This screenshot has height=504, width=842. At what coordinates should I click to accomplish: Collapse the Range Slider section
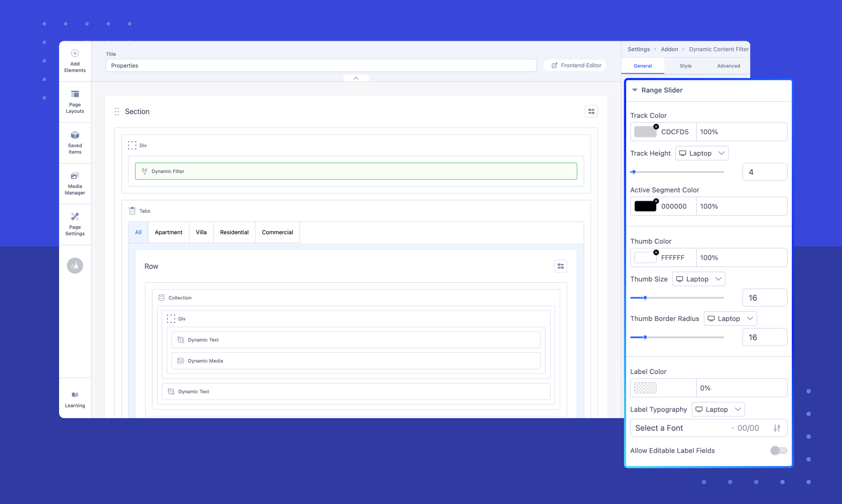click(x=634, y=90)
